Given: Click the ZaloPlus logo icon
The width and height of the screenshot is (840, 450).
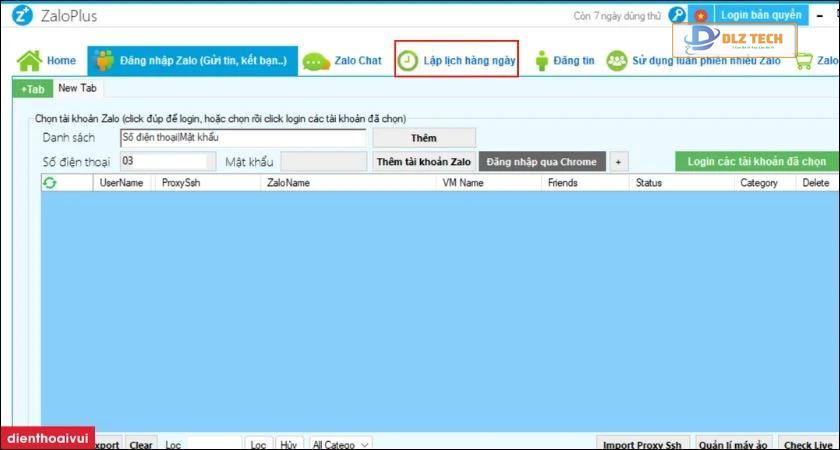Looking at the screenshot, I should click(22, 16).
